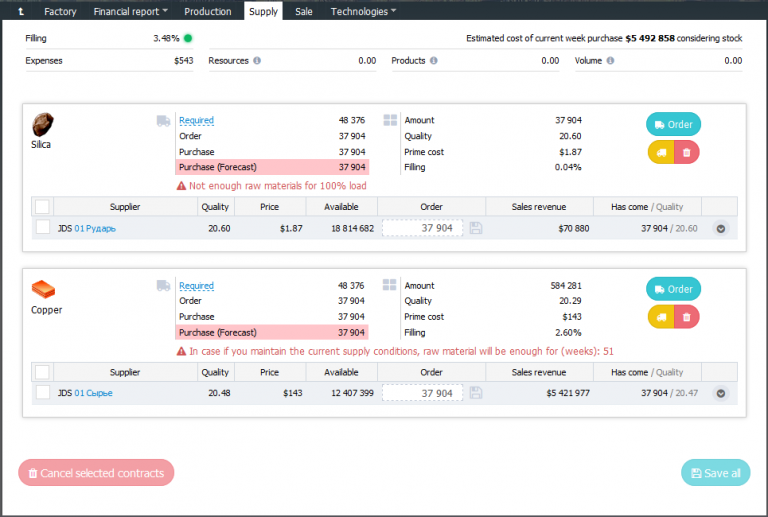This screenshot has height=517, width=768.
Task: Click the save icon beside Silica order field
Action: [x=476, y=228]
